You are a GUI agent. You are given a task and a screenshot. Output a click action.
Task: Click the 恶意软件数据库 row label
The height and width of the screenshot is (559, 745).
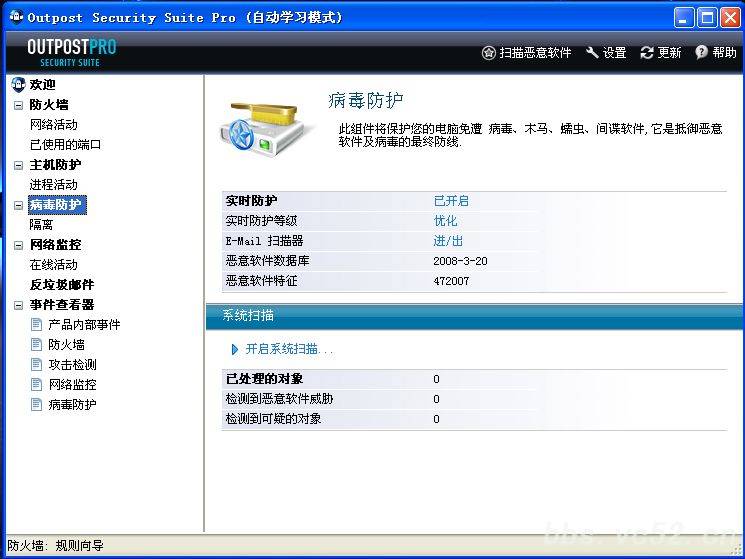tap(267, 261)
